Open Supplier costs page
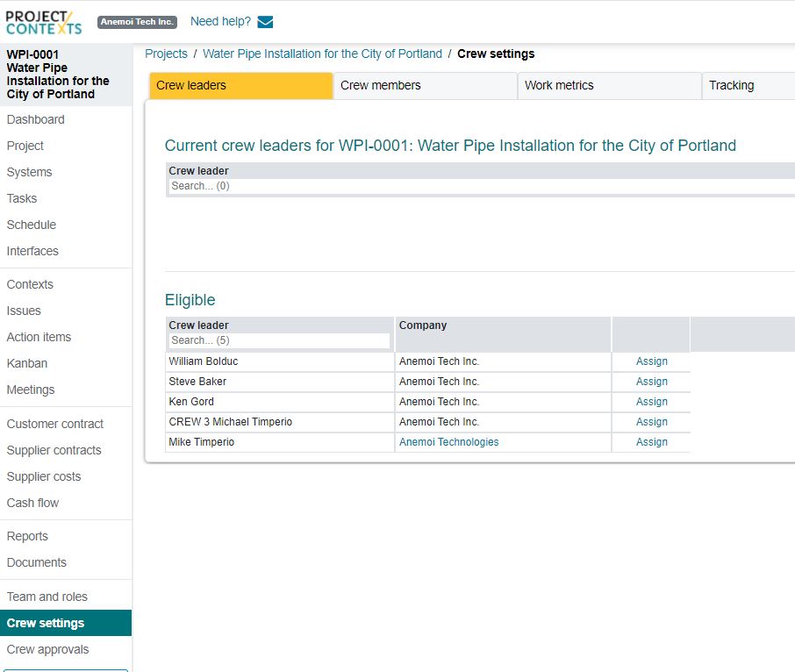The height and width of the screenshot is (672, 795). click(x=44, y=477)
